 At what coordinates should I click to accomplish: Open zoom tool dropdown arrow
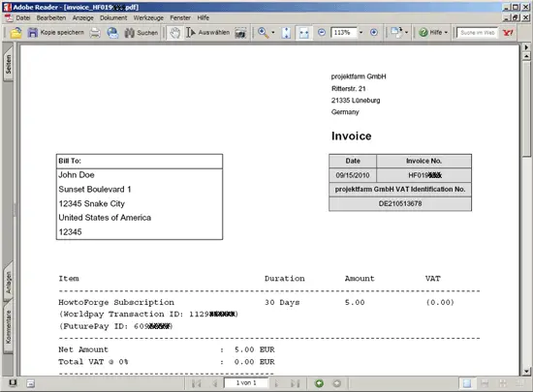tap(273, 33)
